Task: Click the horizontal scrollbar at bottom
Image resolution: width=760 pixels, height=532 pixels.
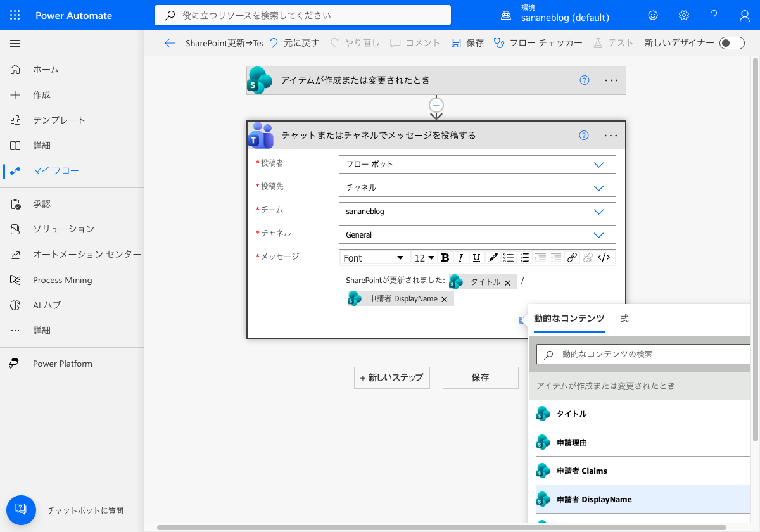Action: point(441,528)
